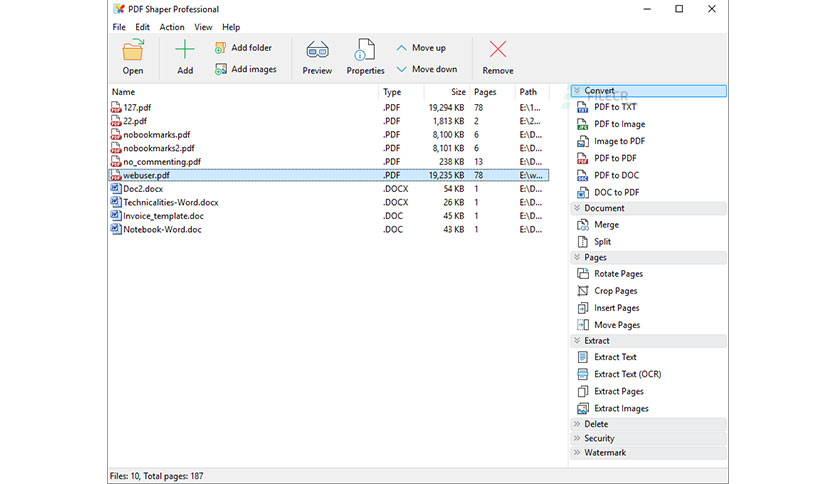Expand the Delete section
The height and width of the screenshot is (484, 836).
(648, 424)
